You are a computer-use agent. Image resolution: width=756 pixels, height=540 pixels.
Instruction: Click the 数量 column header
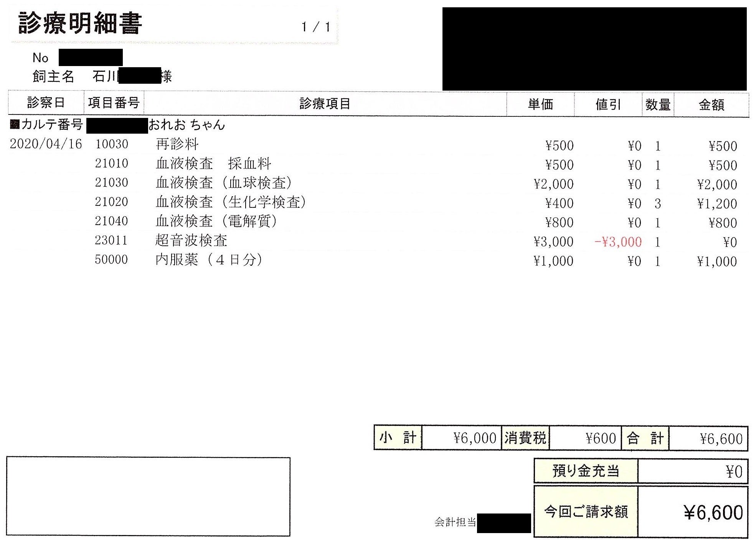658,104
